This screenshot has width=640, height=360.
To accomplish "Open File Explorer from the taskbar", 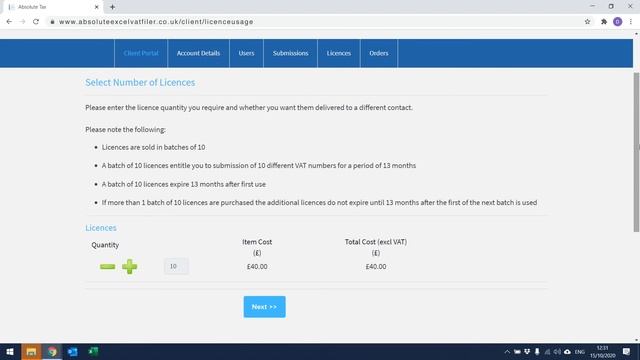I will click(31, 351).
